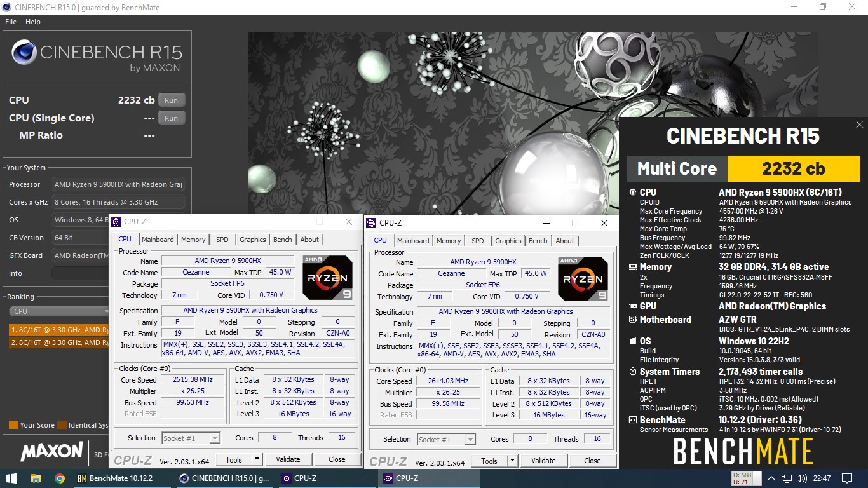Expand Tools dropdown arrow in right CPU-Z window
Viewport: 868px width, 488px height.
click(513, 461)
